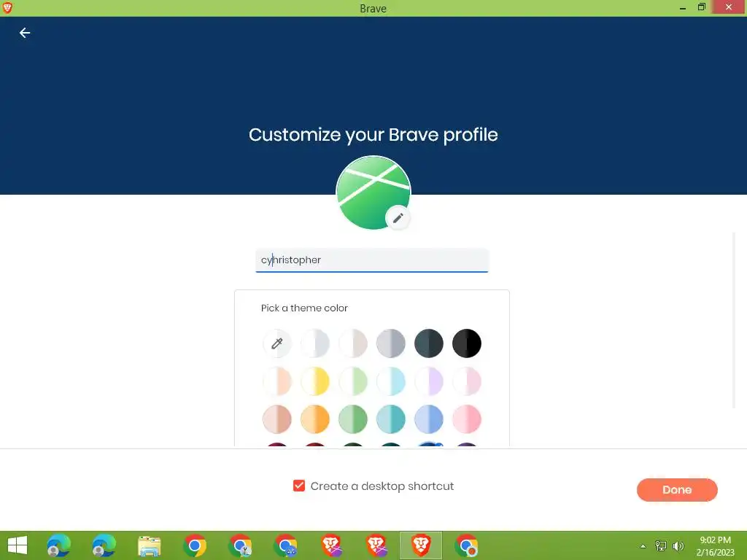Restore down the Brave window
Viewport: 747px width, 560px height.
click(x=701, y=7)
